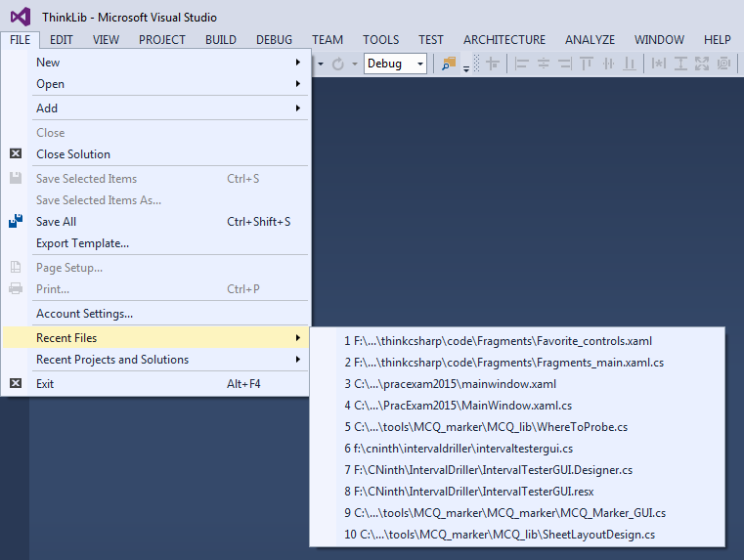The height and width of the screenshot is (560, 744).
Task: Open the TEAM menu
Action: (328, 40)
